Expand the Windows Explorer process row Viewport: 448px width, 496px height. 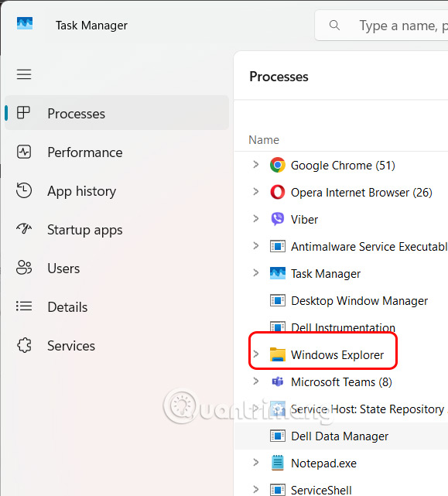pos(256,354)
